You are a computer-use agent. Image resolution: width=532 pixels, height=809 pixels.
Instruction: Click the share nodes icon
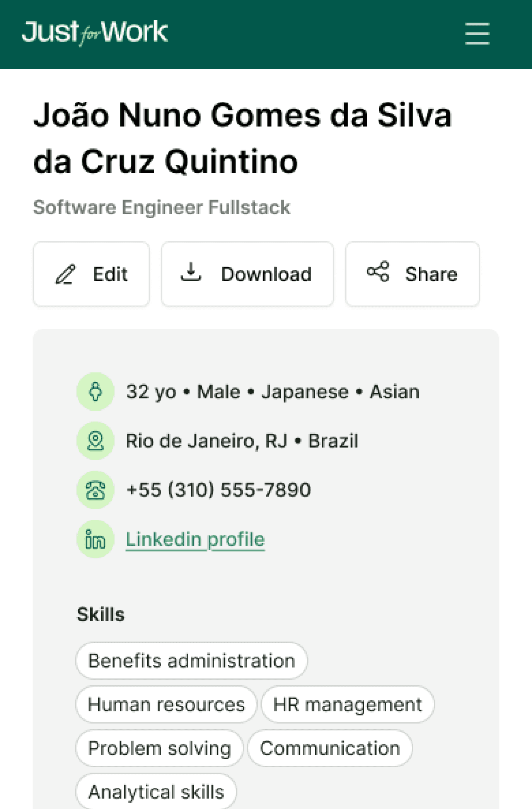click(378, 271)
